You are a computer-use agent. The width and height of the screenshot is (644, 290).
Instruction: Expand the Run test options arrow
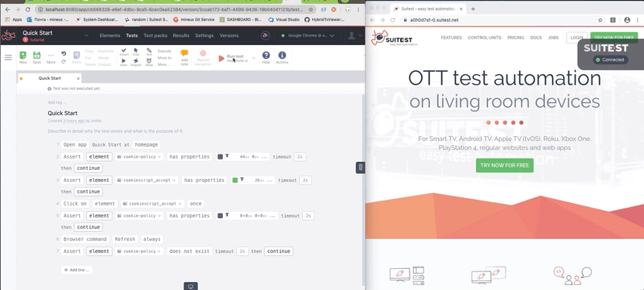(254, 58)
